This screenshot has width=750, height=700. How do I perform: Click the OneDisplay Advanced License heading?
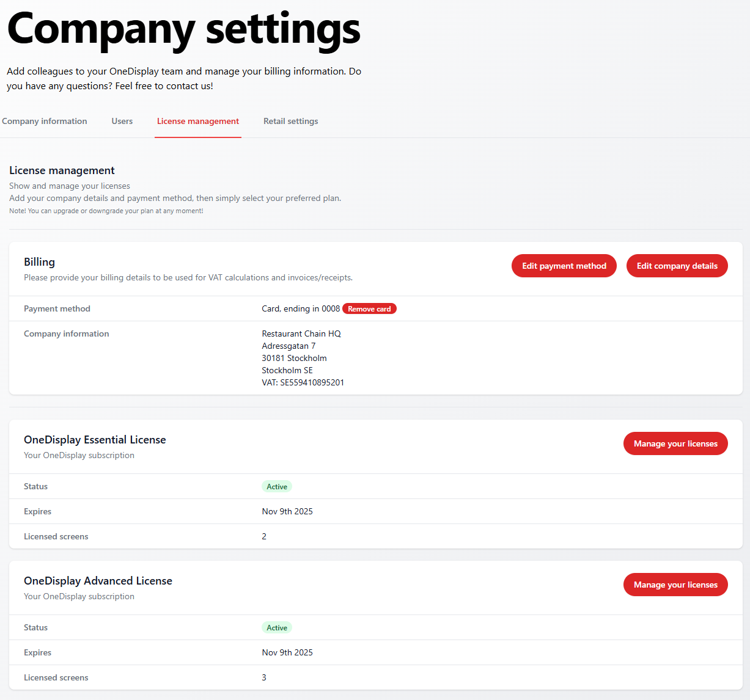pos(98,581)
